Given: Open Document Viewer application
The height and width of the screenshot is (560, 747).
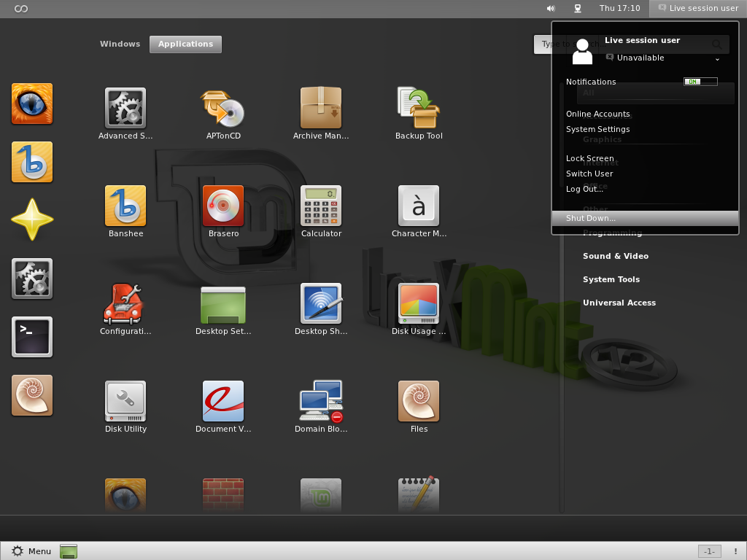Looking at the screenshot, I should tap(223, 401).
